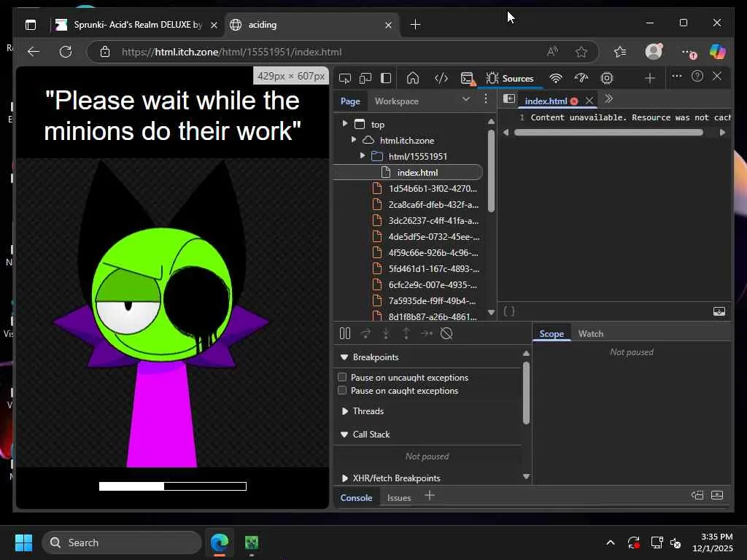Viewport: 747px width, 560px height.
Task: Open the Inspect element picker tool
Action: click(x=345, y=78)
